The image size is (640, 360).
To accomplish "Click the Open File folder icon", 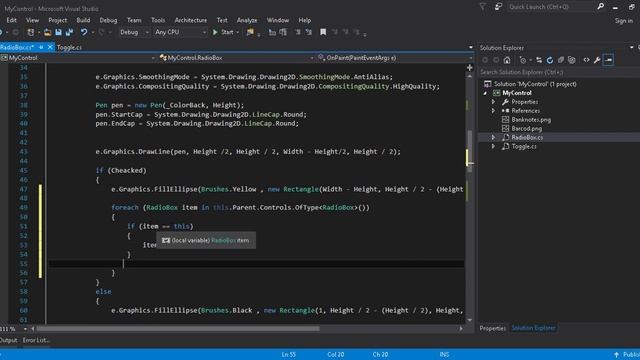I will pos(47,32).
